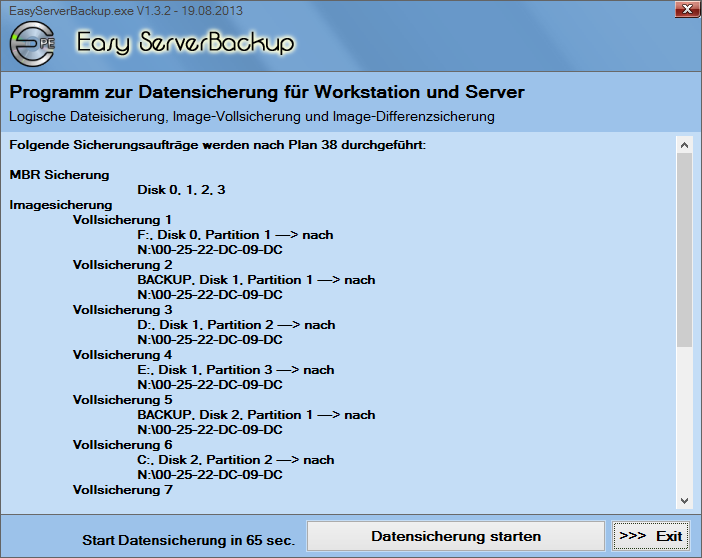Click the 'C:, Disk 2, Partition 2' line
The height and width of the screenshot is (558, 702).
(235, 460)
